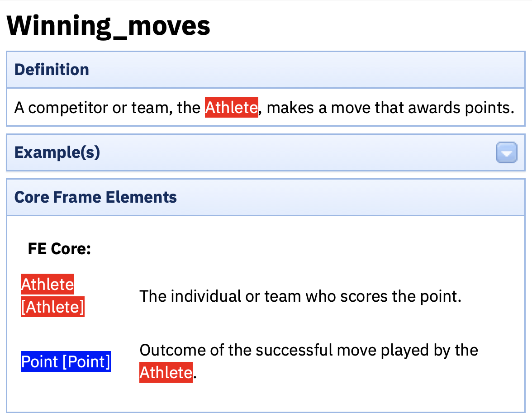Viewport: 532px width, 418px height.
Task: Select the red Athlete [Athlete] frame element
Action: 52,296
